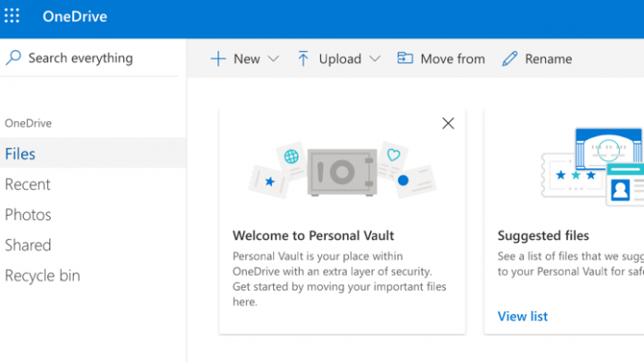Click the Suggested files heading

[543, 235]
